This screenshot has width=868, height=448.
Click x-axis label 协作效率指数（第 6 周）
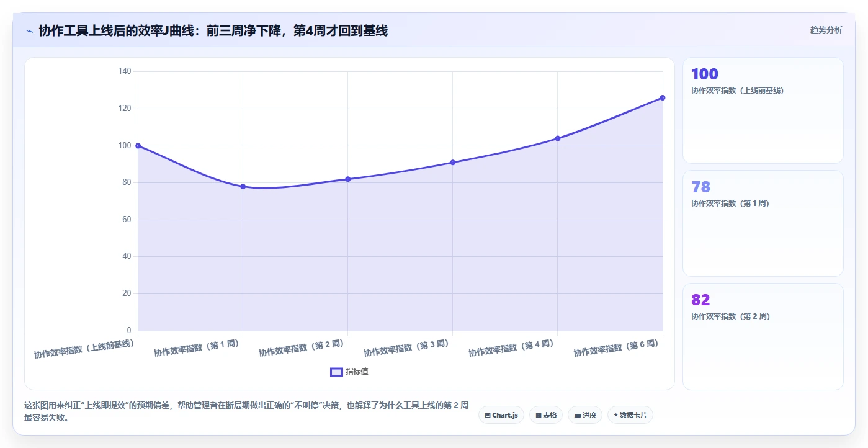pos(615,348)
